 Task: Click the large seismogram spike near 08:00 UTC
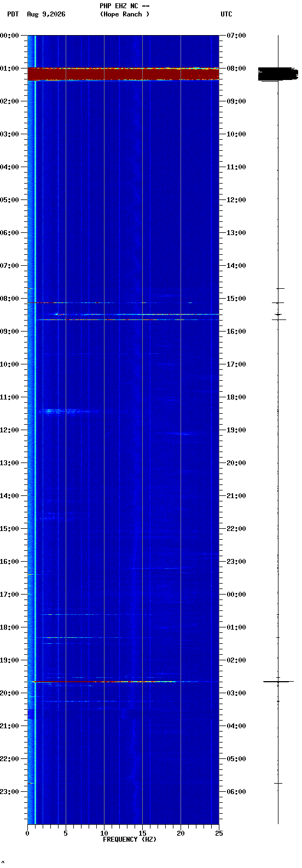coord(278,74)
